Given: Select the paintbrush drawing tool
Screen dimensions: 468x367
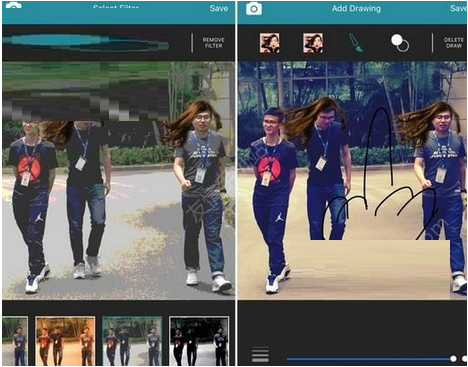Looking at the screenshot, I should click(x=356, y=43).
